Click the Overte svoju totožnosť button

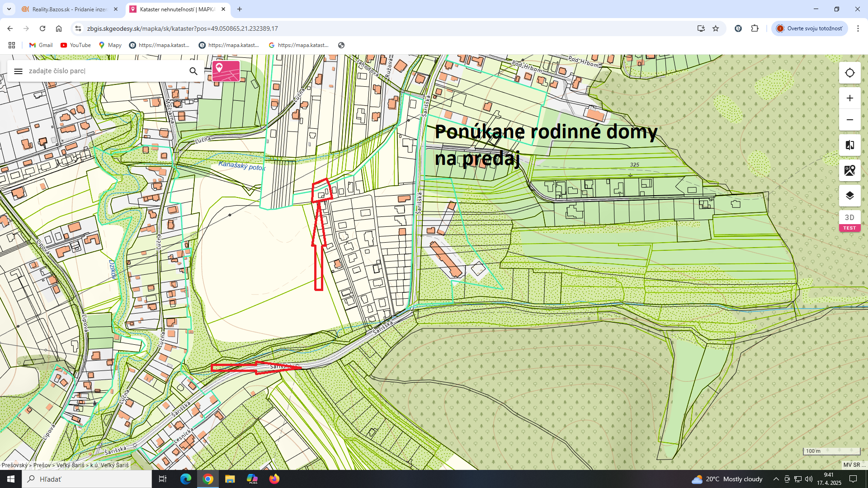click(x=809, y=28)
